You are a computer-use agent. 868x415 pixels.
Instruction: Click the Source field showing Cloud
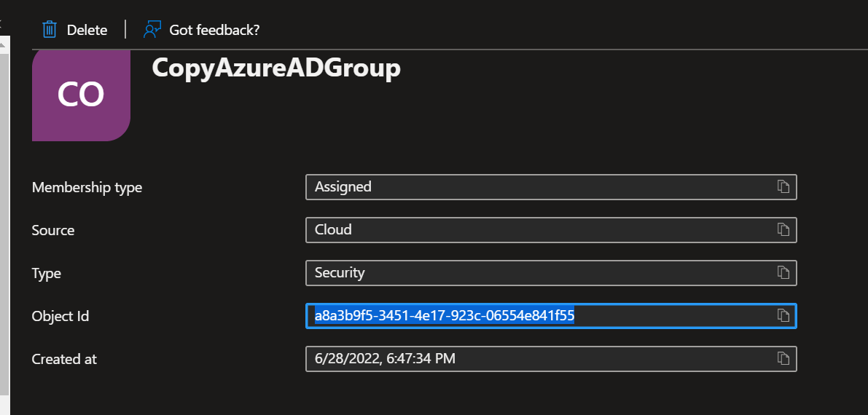point(551,229)
